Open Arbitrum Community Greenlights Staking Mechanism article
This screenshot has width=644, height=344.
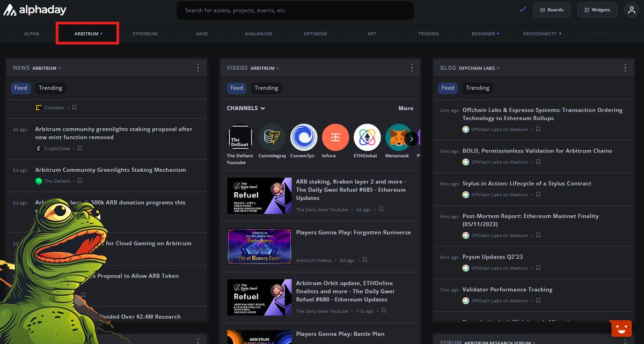click(111, 170)
